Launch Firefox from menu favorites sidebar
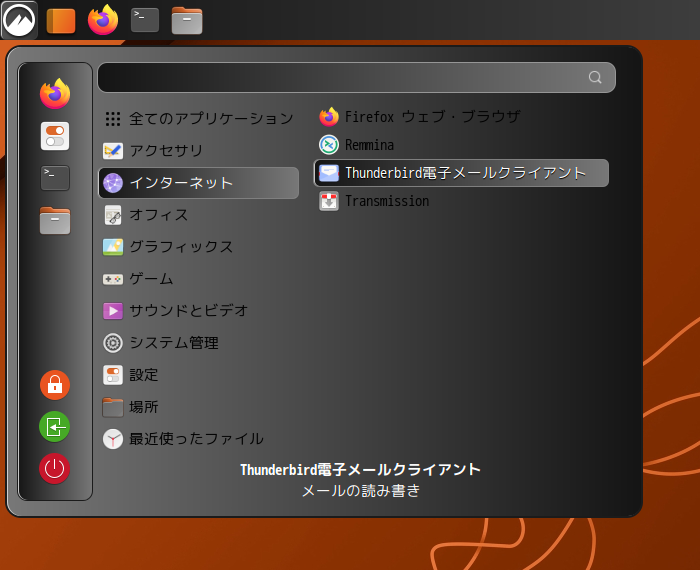The image size is (700, 570). pos(55,94)
